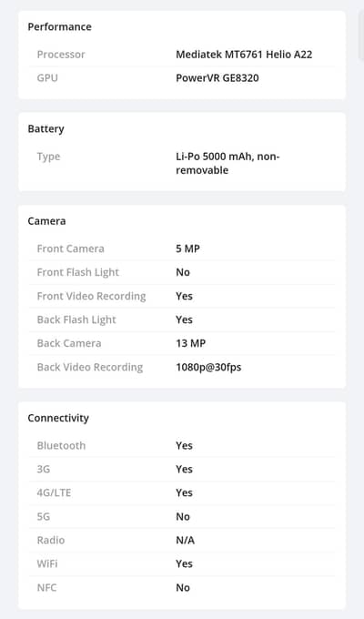Image resolution: width=364 pixels, height=619 pixels.
Task: Select the Radio N/A value
Action: pyautogui.click(x=185, y=540)
